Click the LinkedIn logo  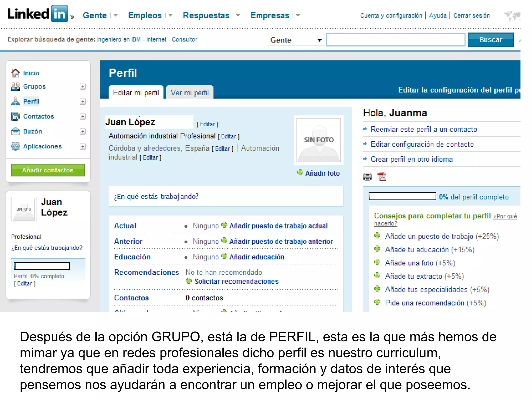[x=41, y=14]
